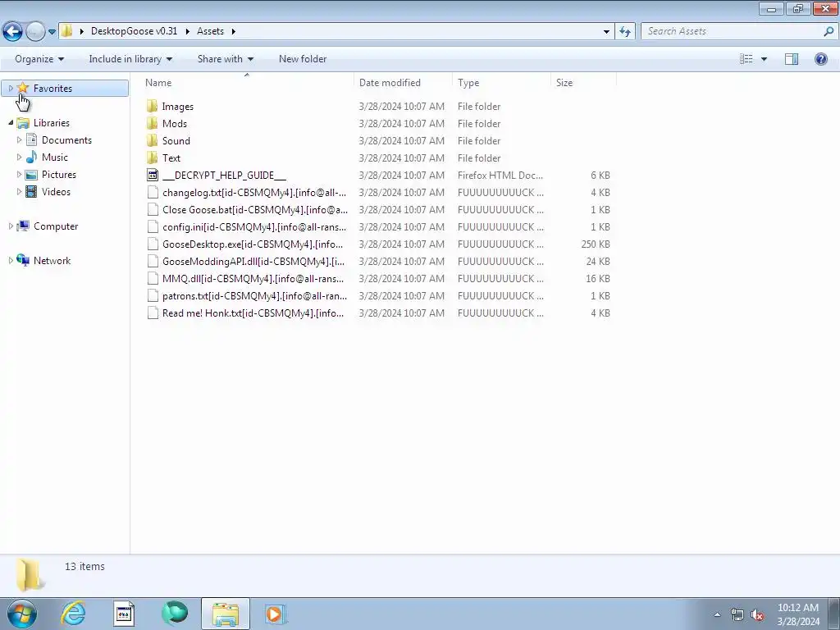The width and height of the screenshot is (840, 630).
Task: Click the Change your view icon
Action: tap(746, 59)
